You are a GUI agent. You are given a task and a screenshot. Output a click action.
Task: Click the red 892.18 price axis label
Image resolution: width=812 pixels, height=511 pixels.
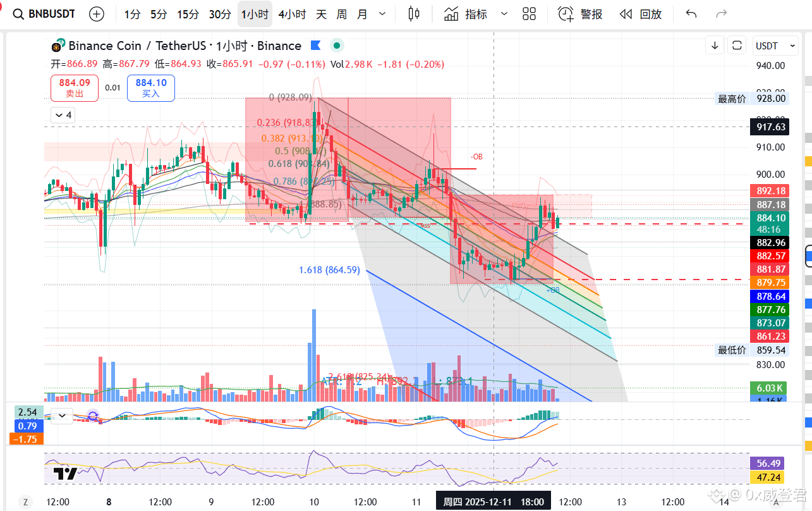769,190
